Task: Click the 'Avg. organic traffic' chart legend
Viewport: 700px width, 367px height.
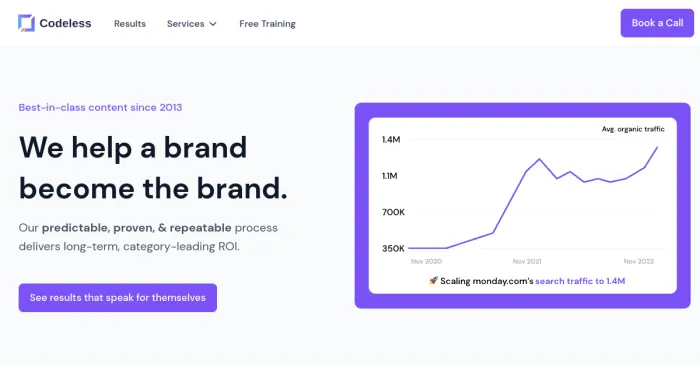Action: 633,129
